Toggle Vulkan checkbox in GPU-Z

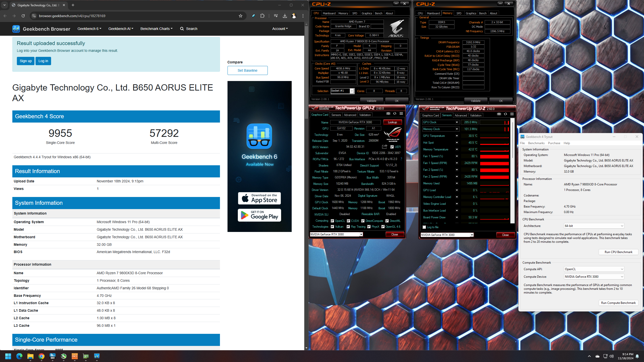(x=332, y=227)
